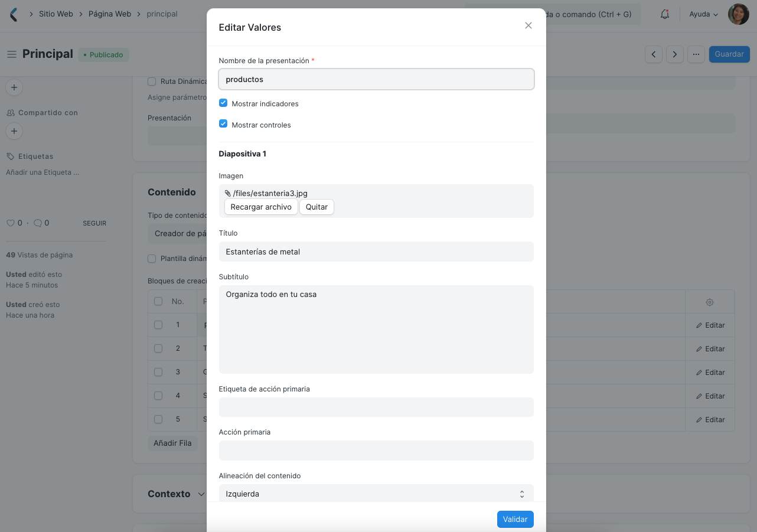Click the plus icon below Principal heading
Viewport: 757px width, 532px height.
coord(14,87)
